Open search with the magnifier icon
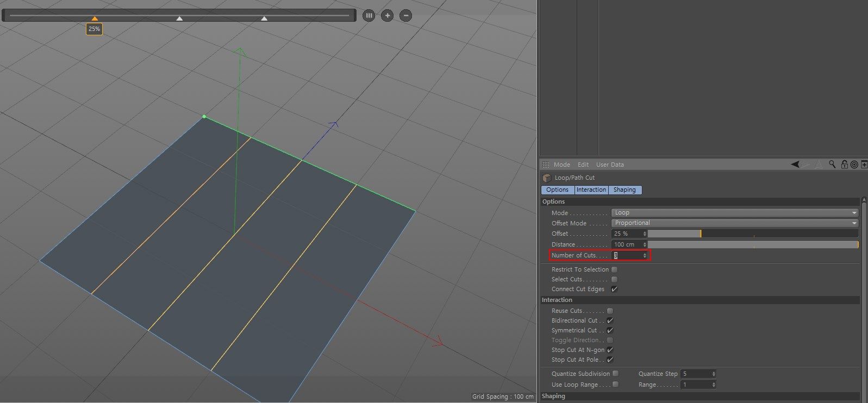The height and width of the screenshot is (403, 868). (832, 165)
